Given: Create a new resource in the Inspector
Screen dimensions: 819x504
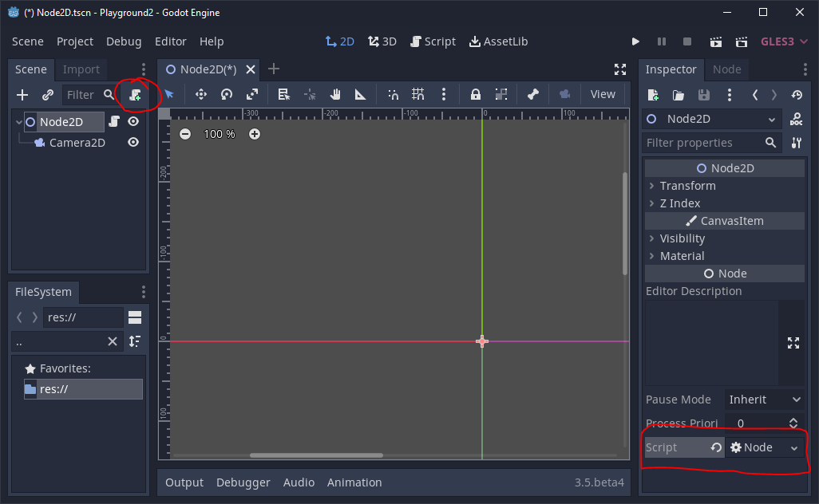Looking at the screenshot, I should (652, 94).
